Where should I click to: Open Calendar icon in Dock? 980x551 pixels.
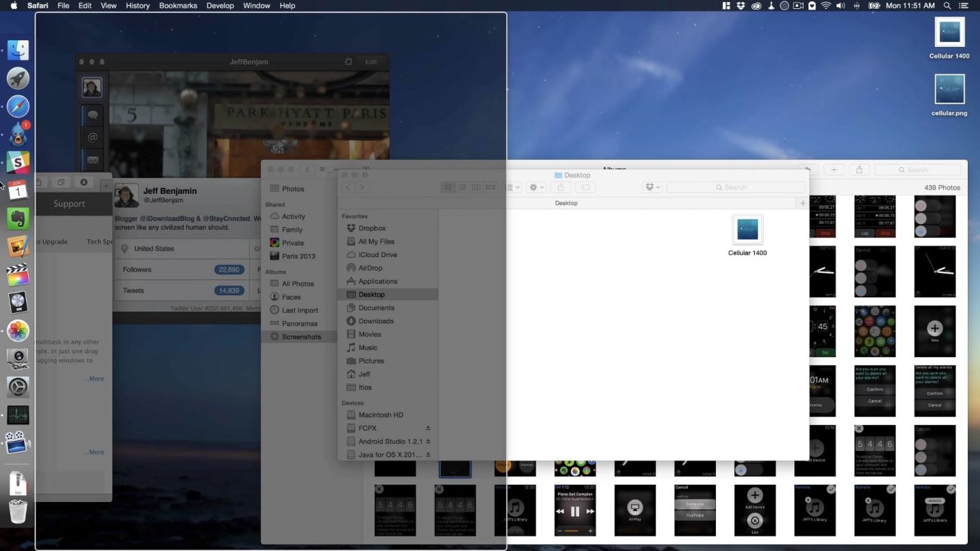(18, 190)
